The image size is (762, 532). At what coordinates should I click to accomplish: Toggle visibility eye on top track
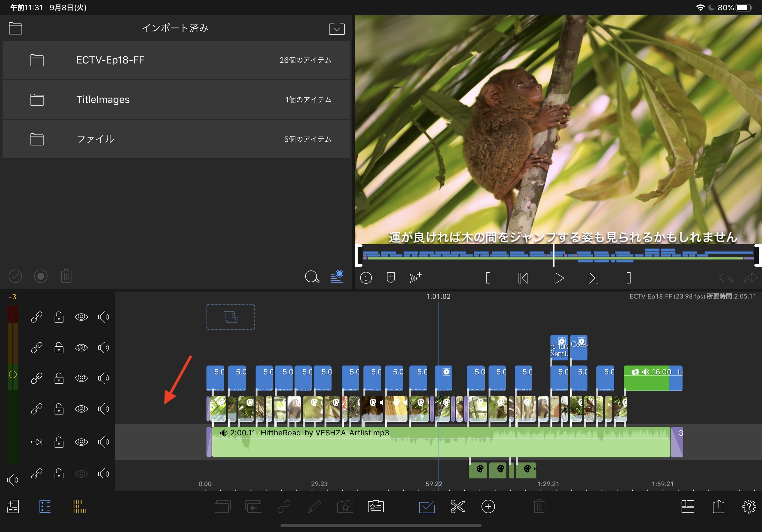click(x=81, y=317)
